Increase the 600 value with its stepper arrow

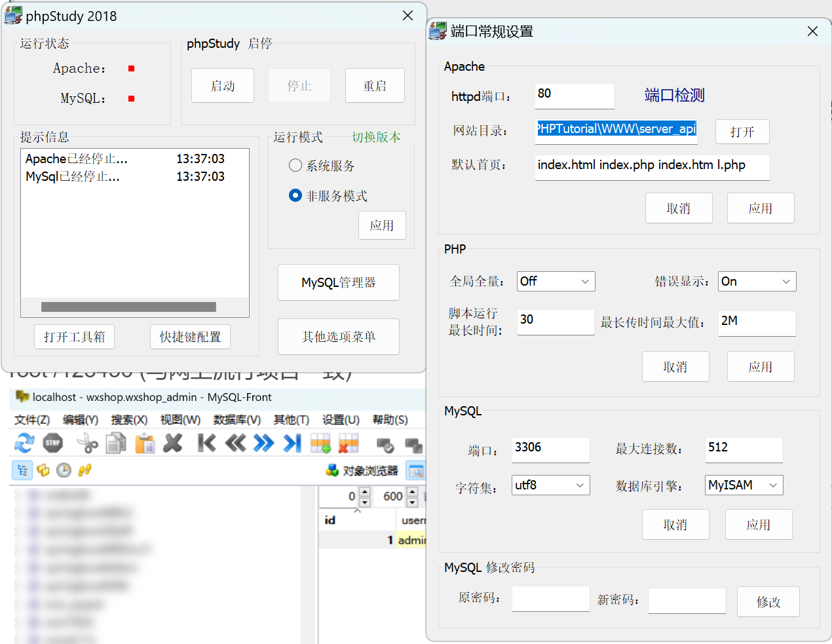click(x=411, y=493)
